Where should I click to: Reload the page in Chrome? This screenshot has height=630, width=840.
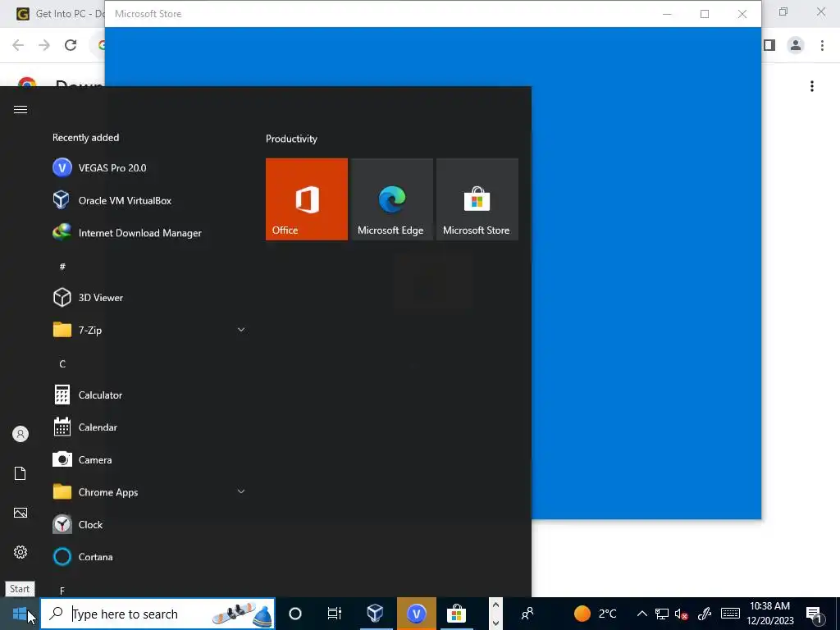pyautogui.click(x=71, y=45)
